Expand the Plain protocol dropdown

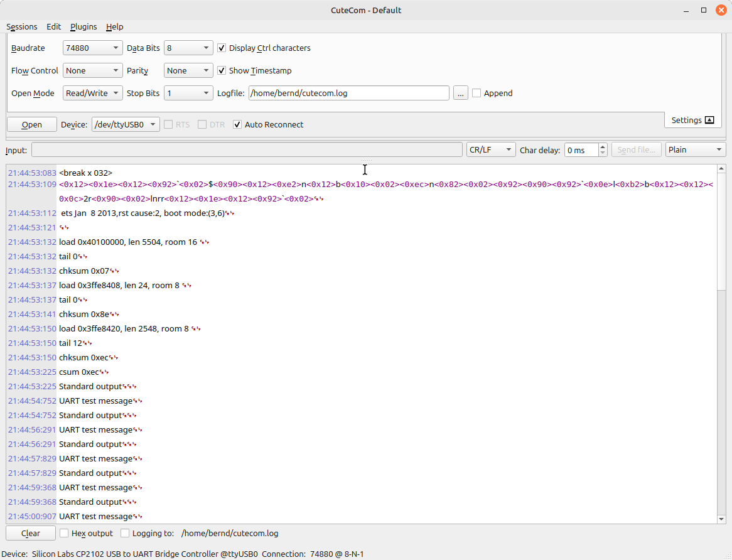pyautogui.click(x=696, y=150)
